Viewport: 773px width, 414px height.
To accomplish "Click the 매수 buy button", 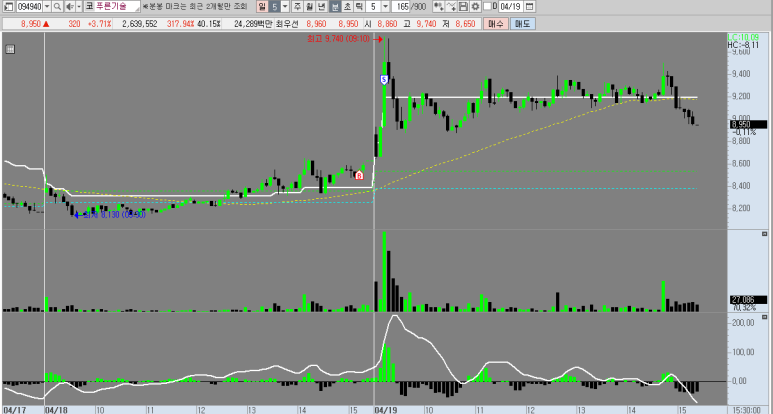I will point(495,24).
